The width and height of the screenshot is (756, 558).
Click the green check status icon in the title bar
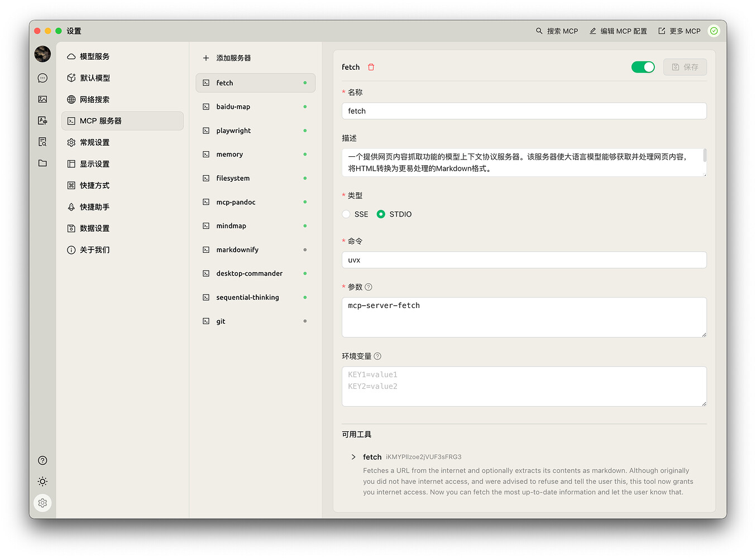tap(714, 31)
